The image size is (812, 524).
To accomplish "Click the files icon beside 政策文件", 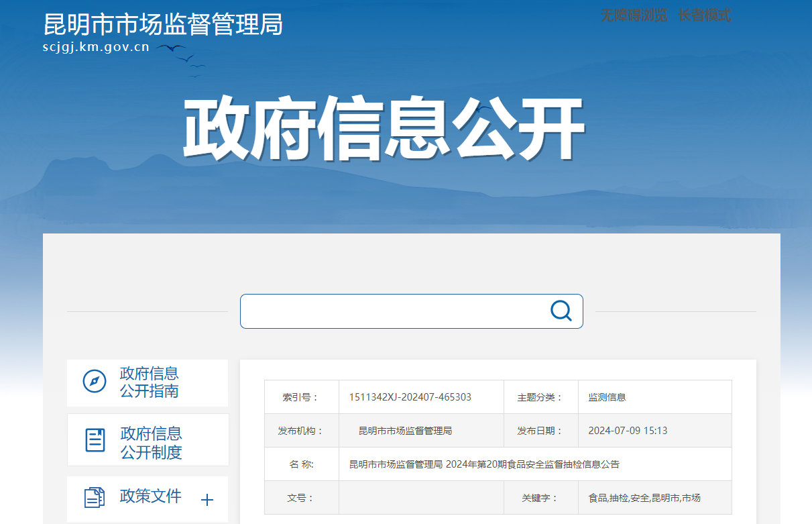I will coord(95,497).
